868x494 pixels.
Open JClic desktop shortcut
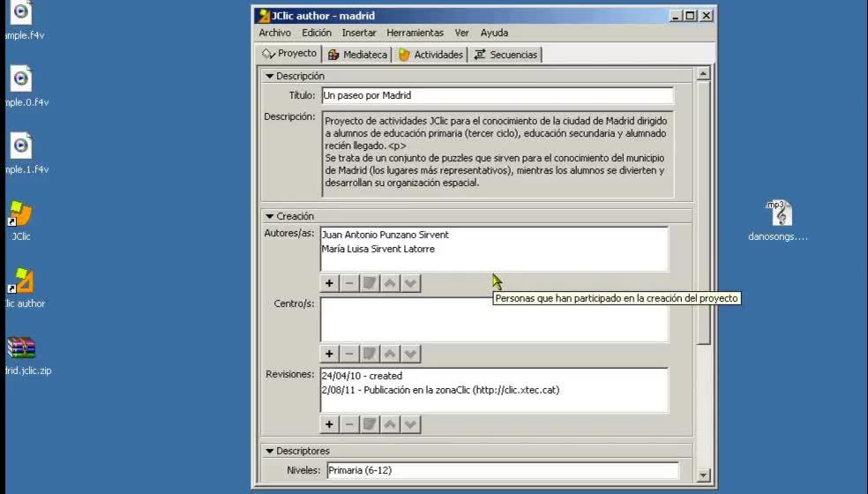tap(21, 221)
